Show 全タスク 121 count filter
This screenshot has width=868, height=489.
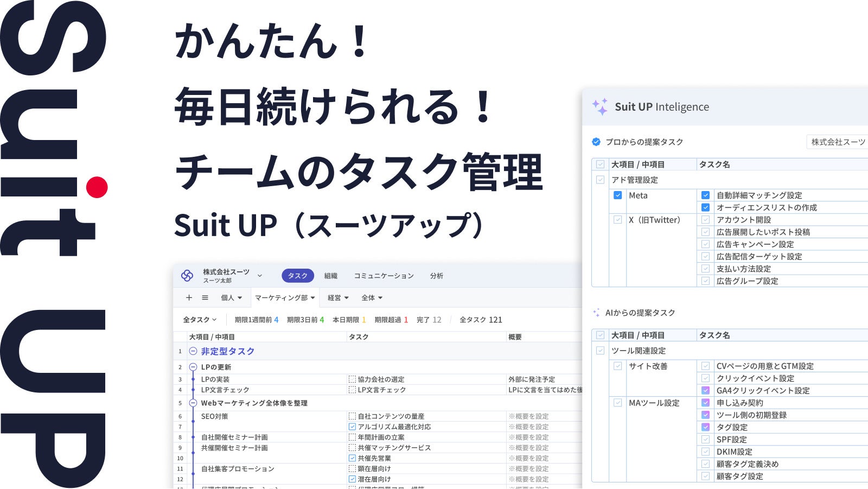pos(481,320)
